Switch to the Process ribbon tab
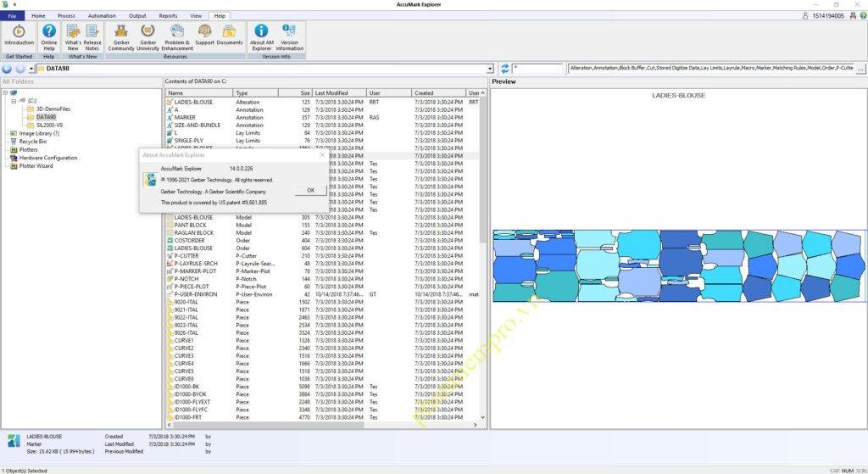The height and width of the screenshot is (474, 868). click(x=66, y=16)
